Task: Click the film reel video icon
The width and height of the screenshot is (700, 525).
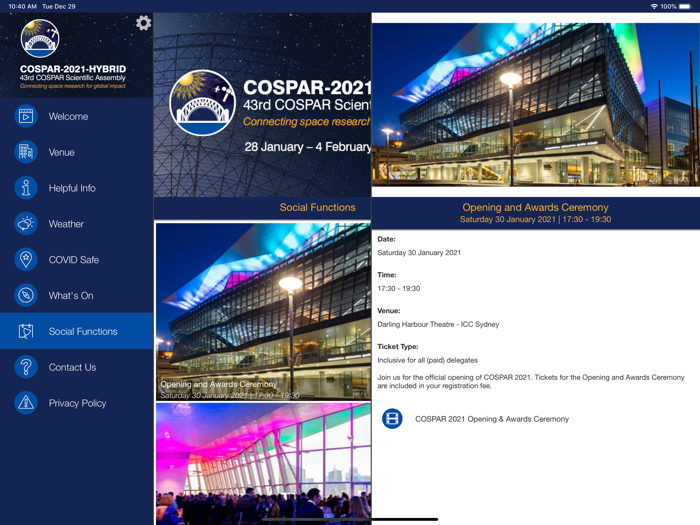Action: click(x=392, y=419)
